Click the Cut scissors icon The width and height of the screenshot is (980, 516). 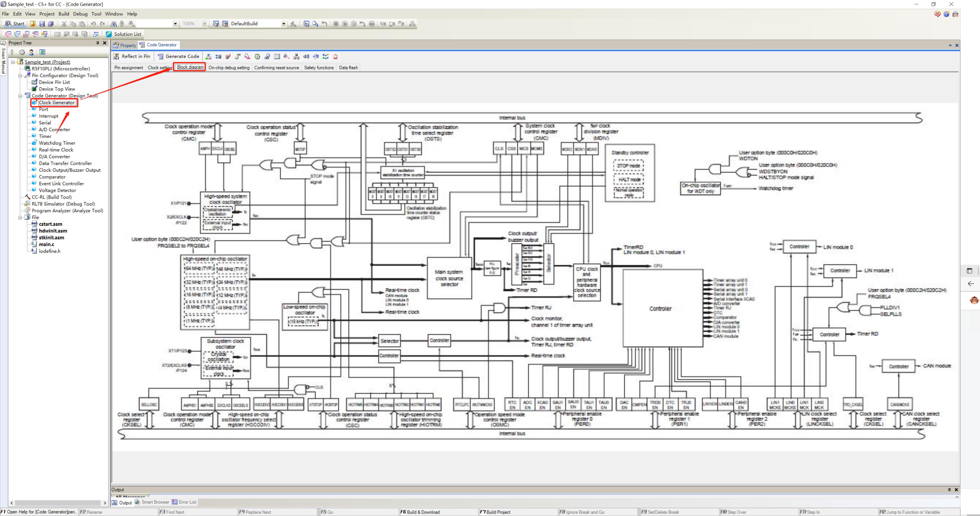64,24
